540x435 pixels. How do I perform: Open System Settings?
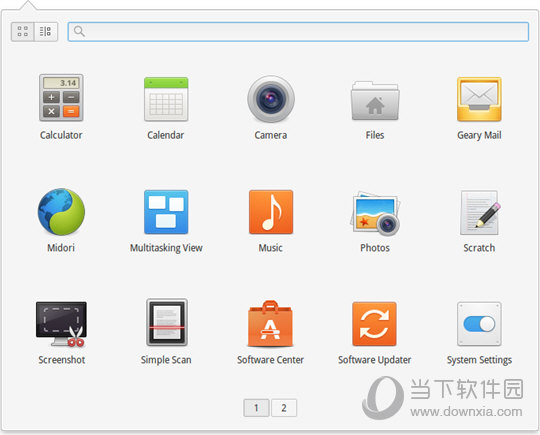[x=479, y=324]
